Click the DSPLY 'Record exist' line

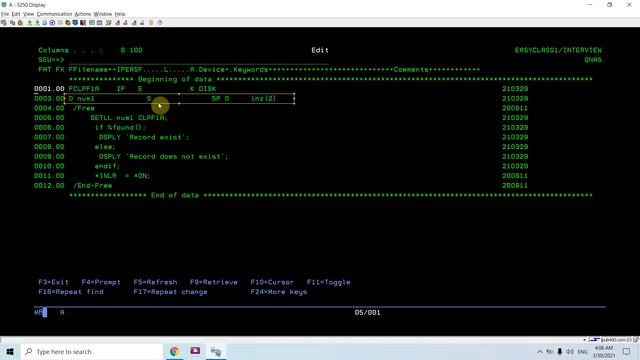tap(144, 137)
